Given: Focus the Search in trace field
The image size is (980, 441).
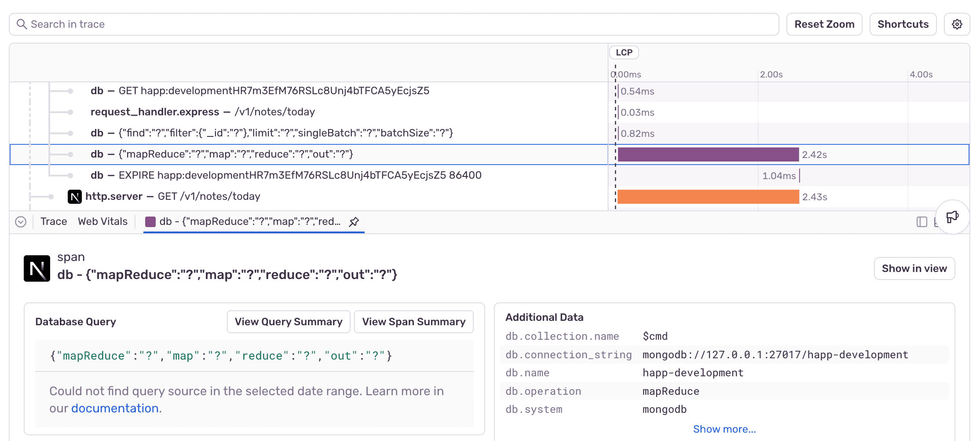Looking at the screenshot, I should pyautogui.click(x=394, y=24).
